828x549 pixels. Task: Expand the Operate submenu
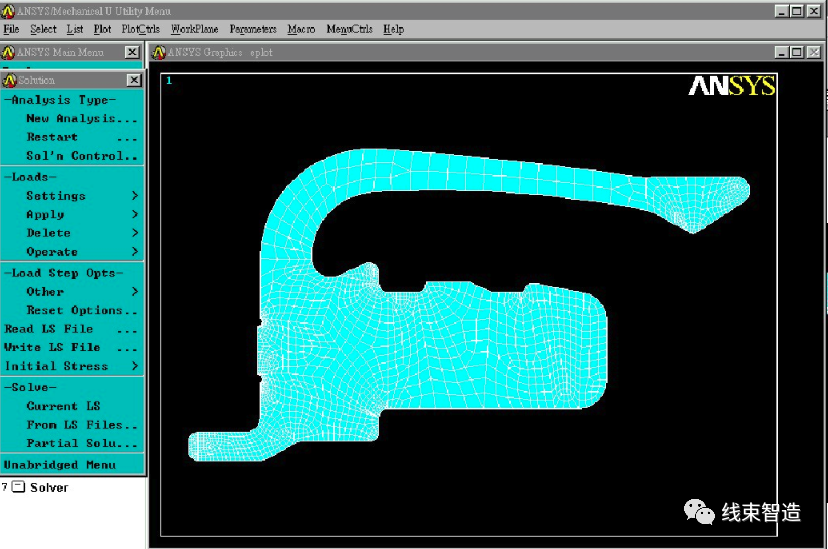tap(52, 252)
